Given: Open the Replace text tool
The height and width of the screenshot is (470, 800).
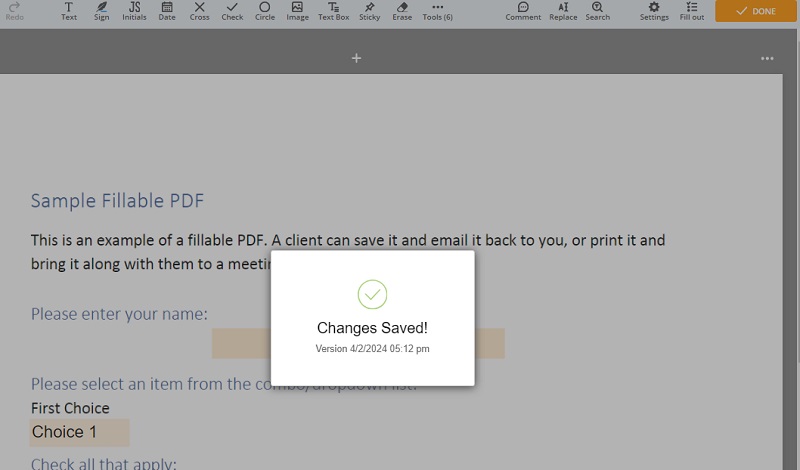Looking at the screenshot, I should coord(563,11).
